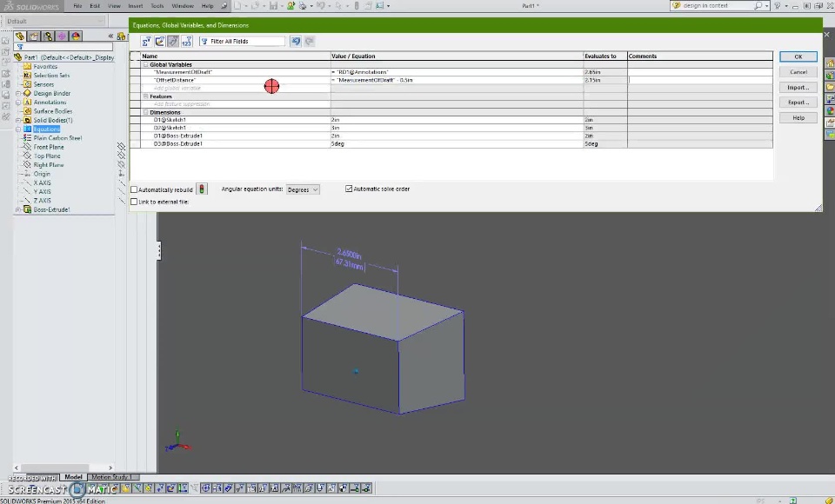Toggle Right Plane visibility in display pane

click(122, 164)
